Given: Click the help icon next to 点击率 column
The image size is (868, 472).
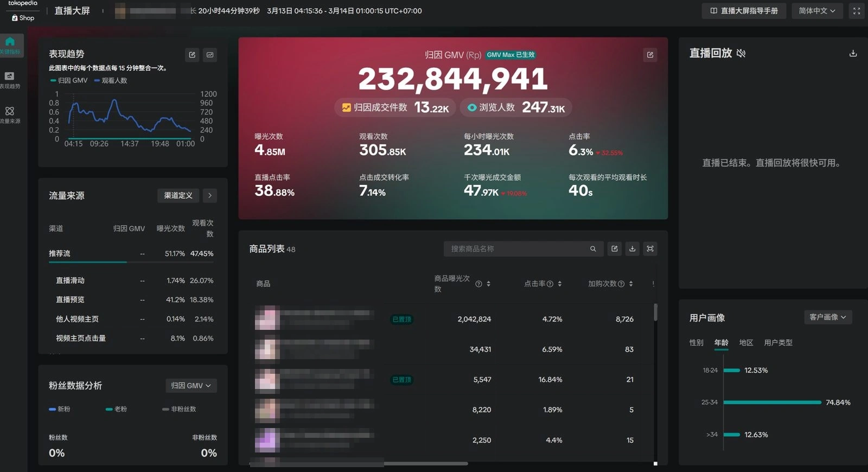Looking at the screenshot, I should pos(550,284).
